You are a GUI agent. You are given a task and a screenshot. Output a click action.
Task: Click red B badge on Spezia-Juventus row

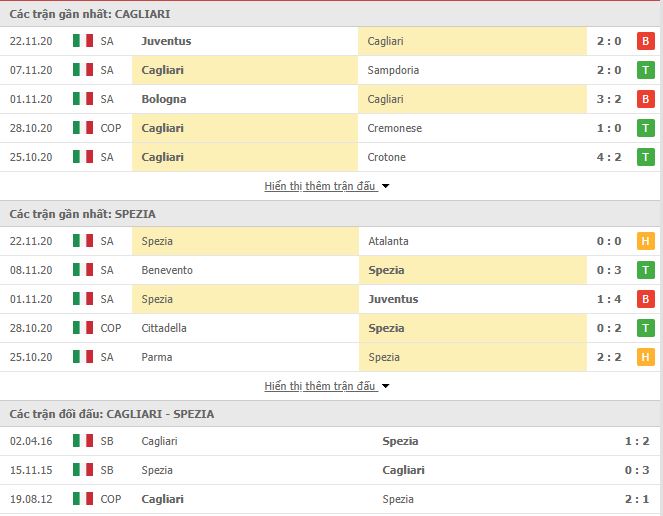click(645, 299)
